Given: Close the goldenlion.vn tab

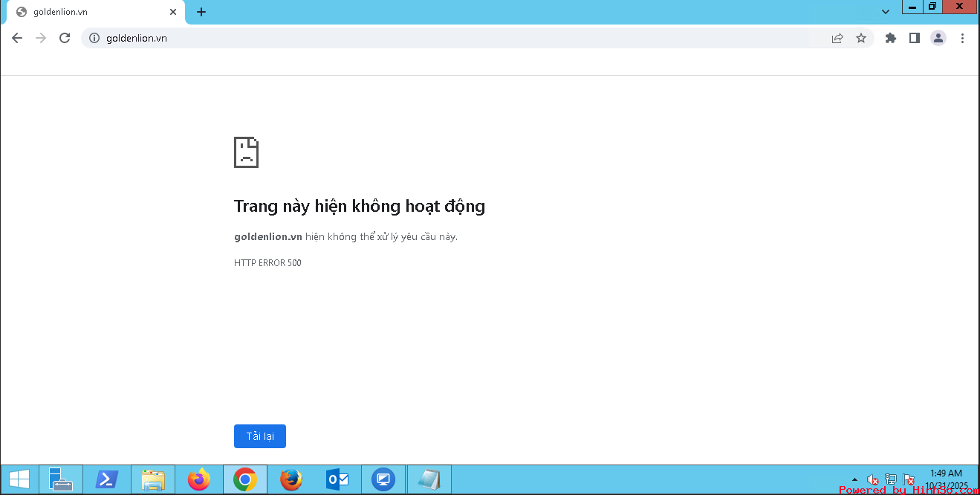Looking at the screenshot, I should pyautogui.click(x=173, y=12).
